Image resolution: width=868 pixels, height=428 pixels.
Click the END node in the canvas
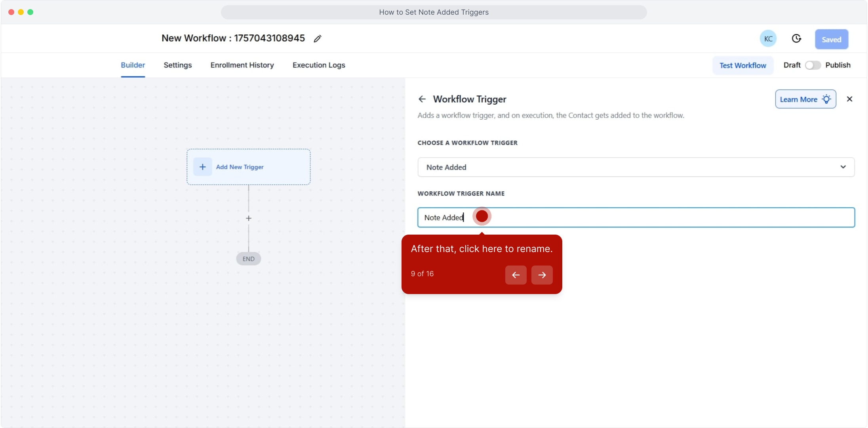(x=248, y=259)
